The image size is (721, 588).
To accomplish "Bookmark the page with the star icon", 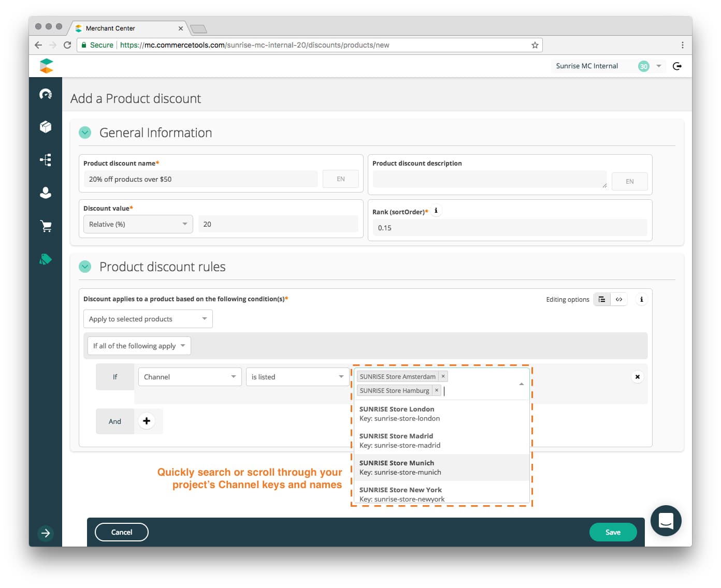I will click(x=535, y=45).
